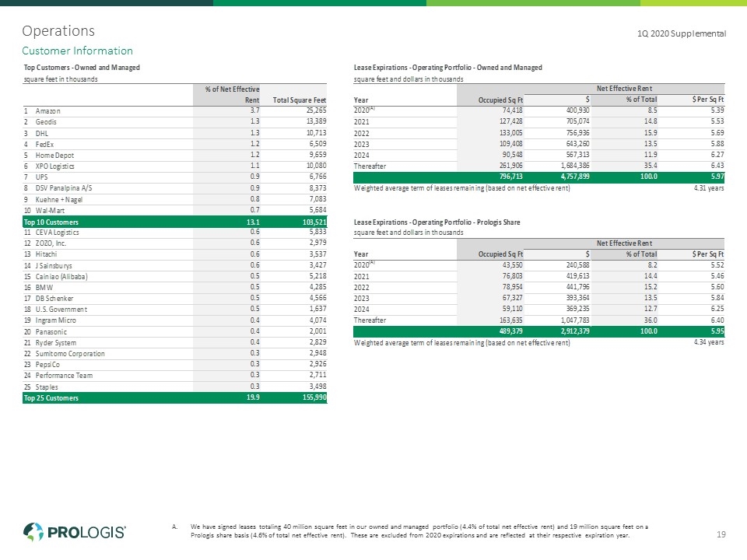This screenshot has height=560, width=747.
Task: Click the Cainiao (Alibaba) customer name
Action: pyautogui.click(x=61, y=277)
